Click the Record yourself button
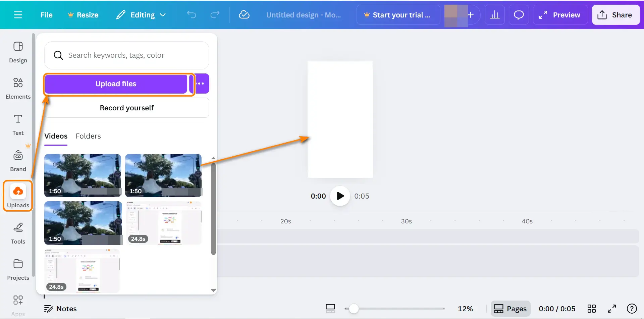644x319 pixels. [127, 108]
